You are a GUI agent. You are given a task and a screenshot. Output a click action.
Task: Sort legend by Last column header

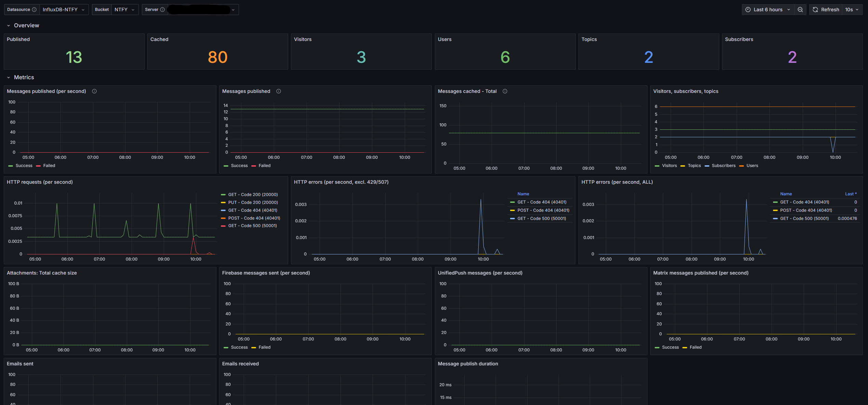851,194
